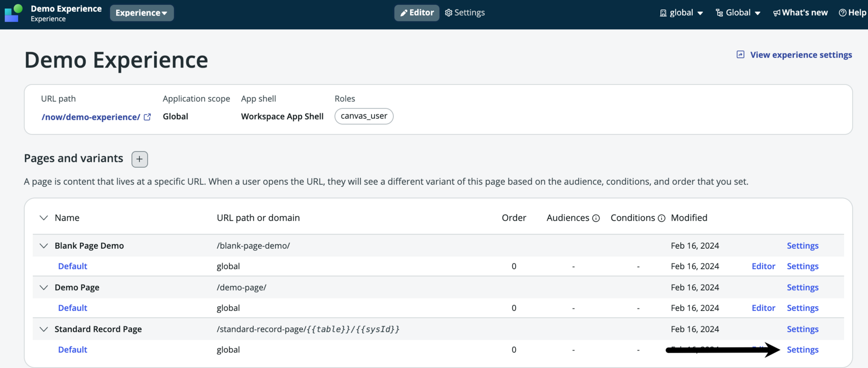Viewport: 868px width, 368px height.
Task: Click external link icon beside URL path
Action: click(x=147, y=117)
